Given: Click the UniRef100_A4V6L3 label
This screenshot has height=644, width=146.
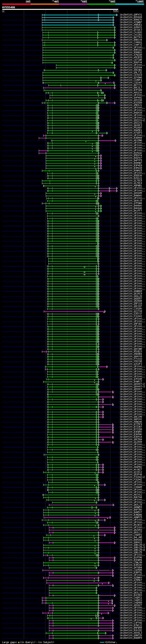Looking at the screenshot, I should [131, 633].
